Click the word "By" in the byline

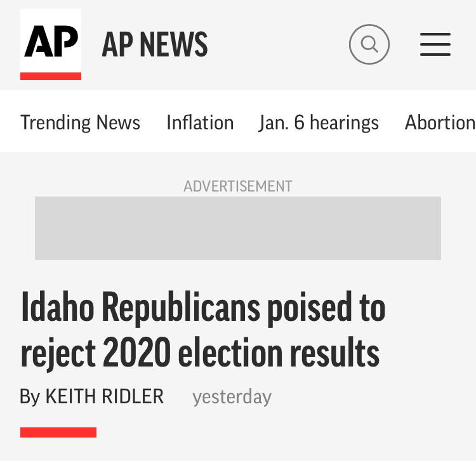[x=29, y=397]
